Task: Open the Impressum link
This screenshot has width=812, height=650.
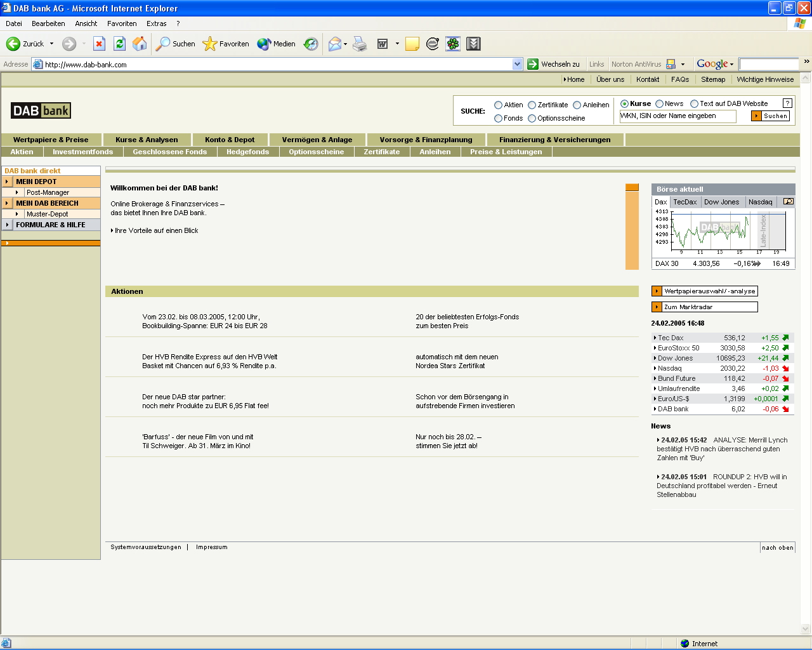Action: tap(211, 547)
